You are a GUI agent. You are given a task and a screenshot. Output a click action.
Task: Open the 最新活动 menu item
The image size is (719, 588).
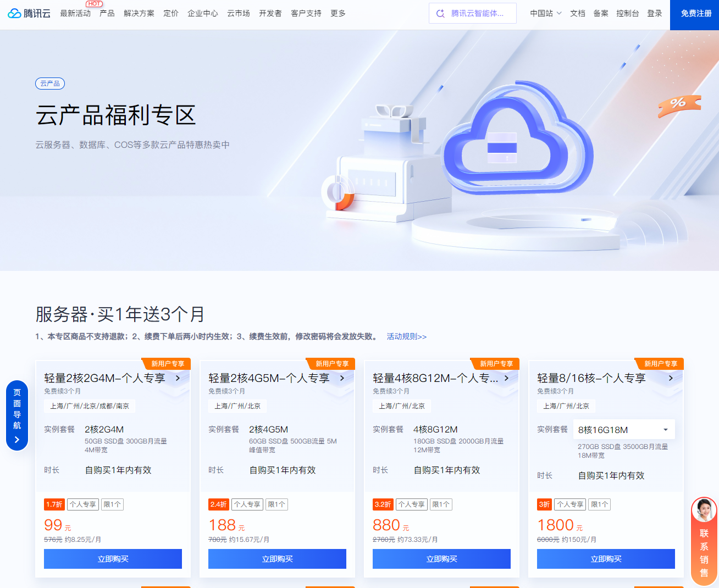point(75,13)
